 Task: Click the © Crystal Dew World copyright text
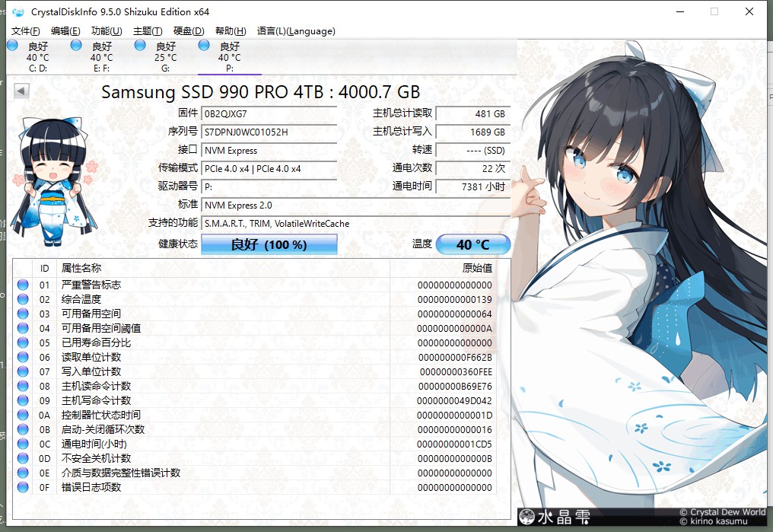[x=722, y=512]
